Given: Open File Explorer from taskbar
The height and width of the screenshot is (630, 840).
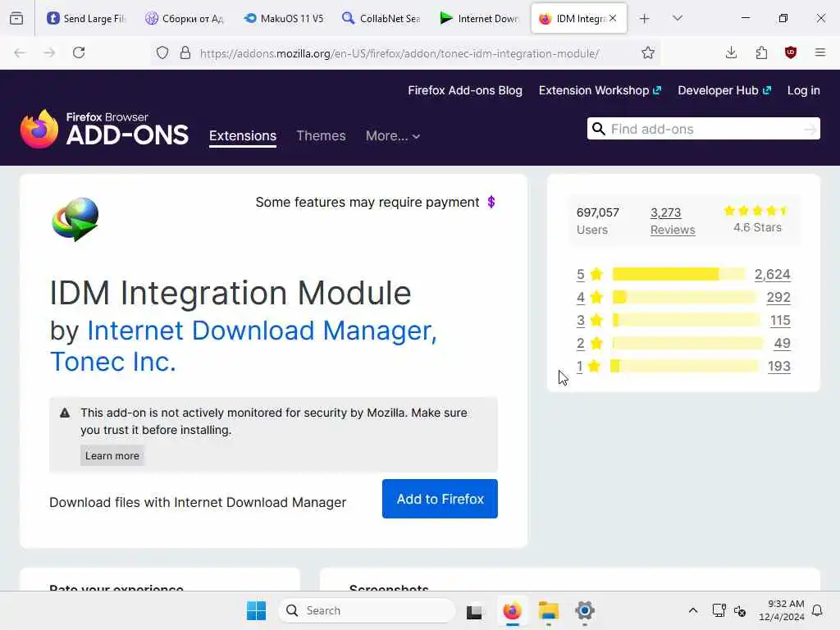Looking at the screenshot, I should point(549,610).
